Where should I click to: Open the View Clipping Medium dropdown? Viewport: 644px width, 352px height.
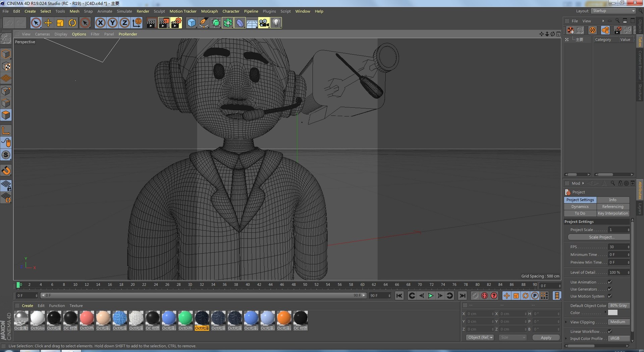pos(619,322)
